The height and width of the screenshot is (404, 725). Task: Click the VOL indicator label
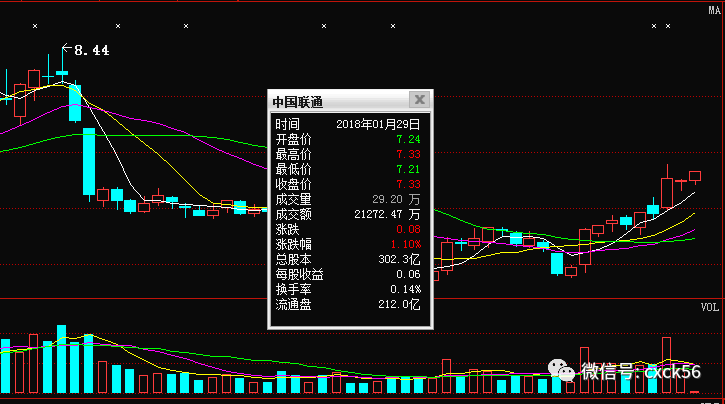tap(710, 307)
